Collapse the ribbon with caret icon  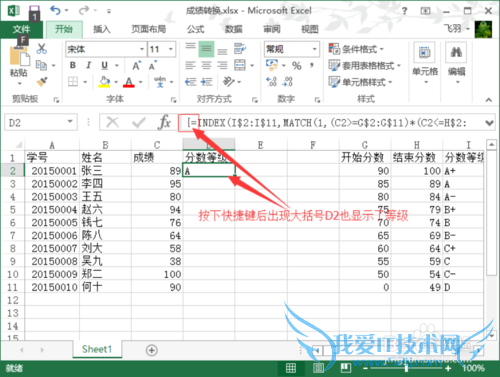(489, 99)
